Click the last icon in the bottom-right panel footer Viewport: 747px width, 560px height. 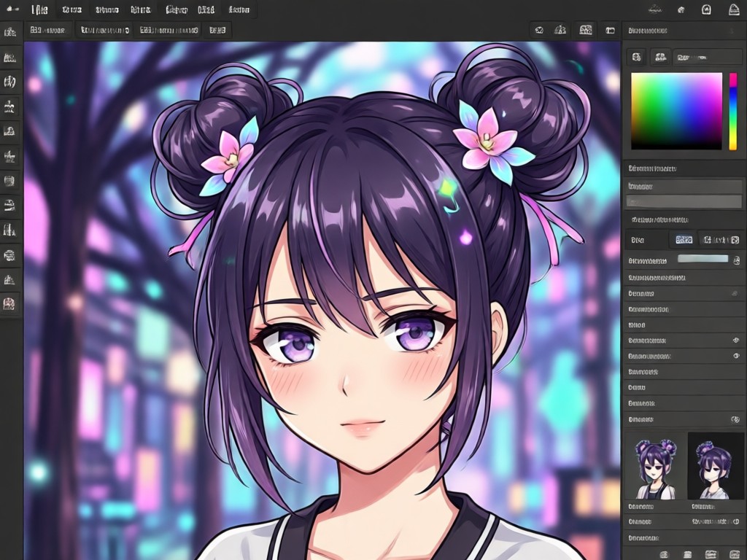pyautogui.click(x=735, y=554)
